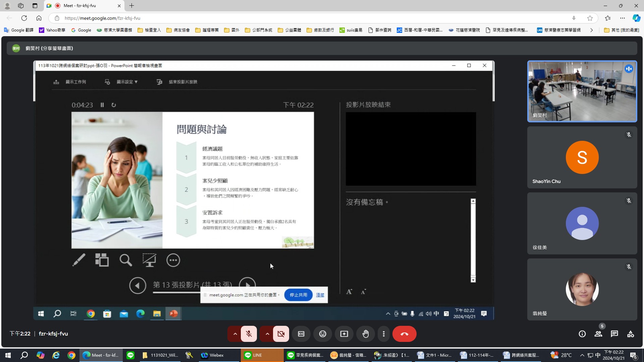Click the 停止共用 stop sharing button
Screen dimensions: 644x362
(298, 295)
